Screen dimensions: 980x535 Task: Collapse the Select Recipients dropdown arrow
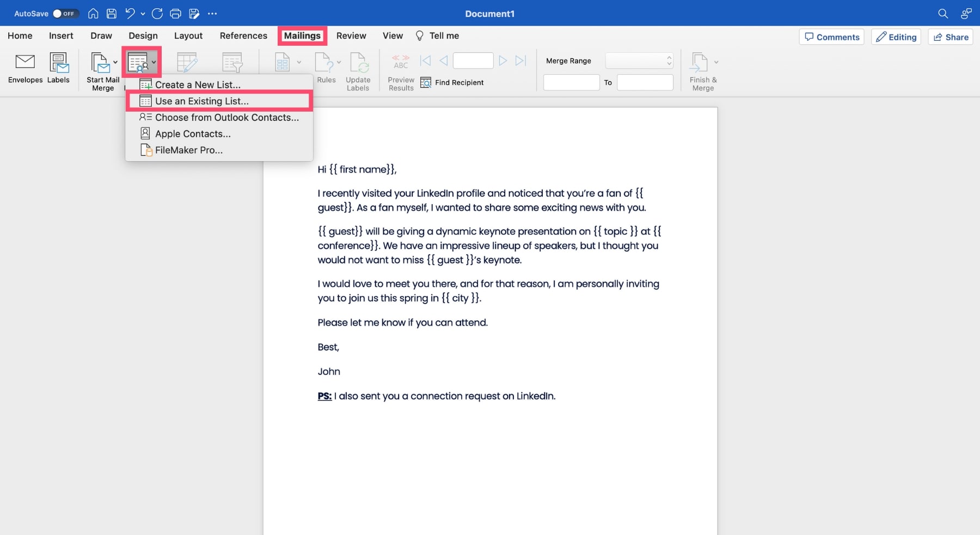pos(154,62)
